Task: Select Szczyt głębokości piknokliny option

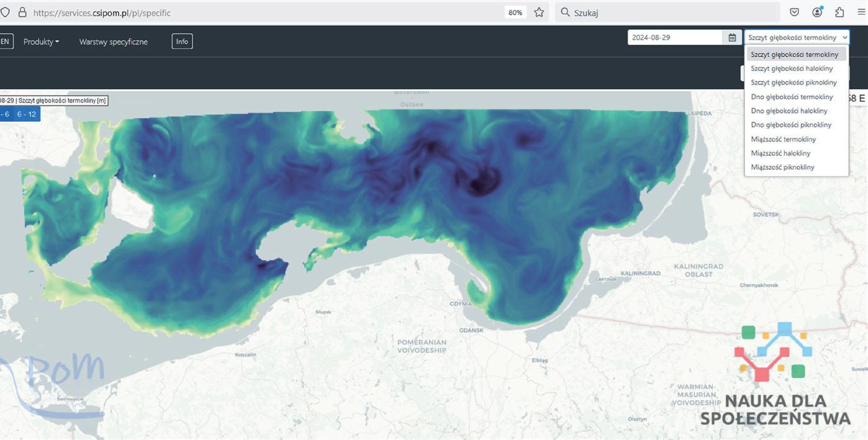Action: coord(796,82)
